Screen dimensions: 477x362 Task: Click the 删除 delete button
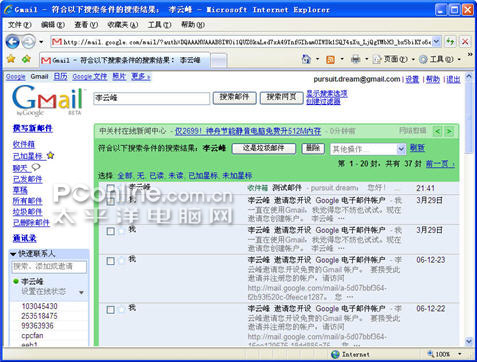coord(313,148)
